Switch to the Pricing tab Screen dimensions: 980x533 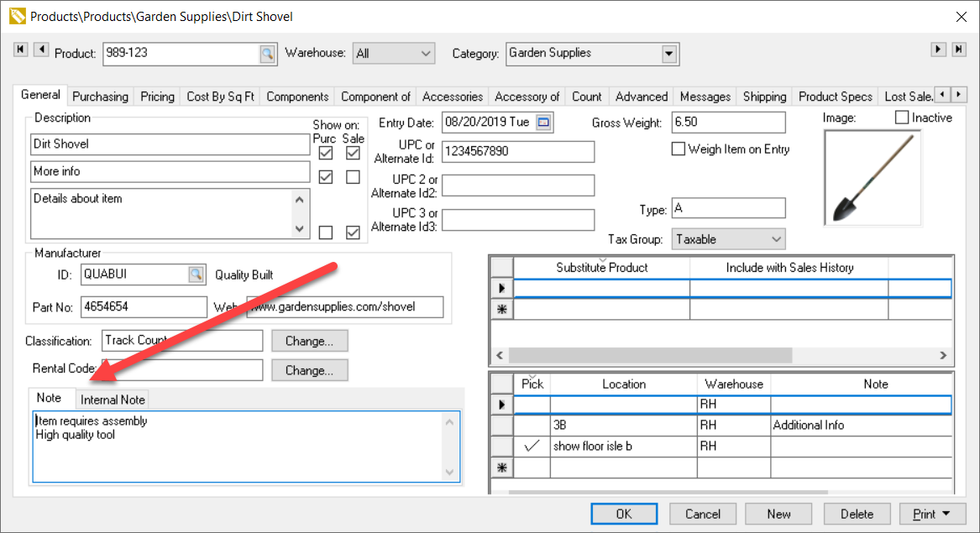point(157,97)
